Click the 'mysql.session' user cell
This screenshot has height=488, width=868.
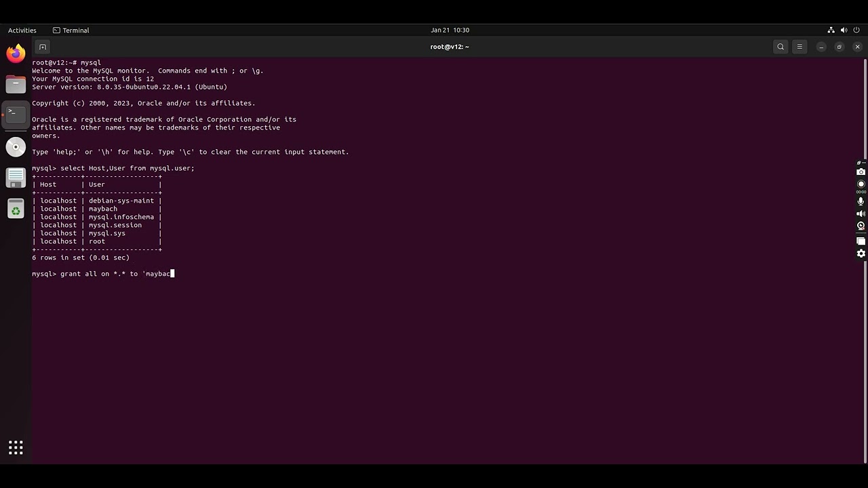click(x=115, y=225)
